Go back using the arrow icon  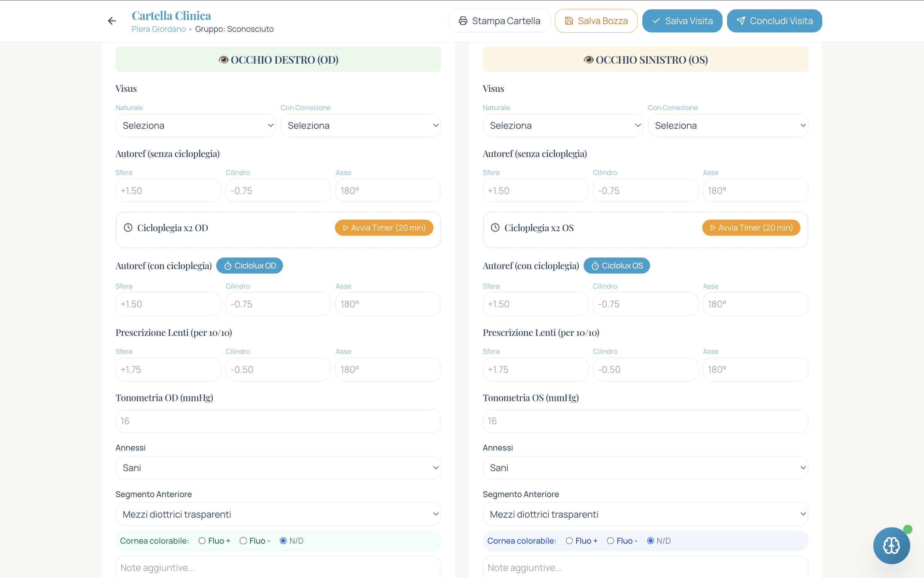[112, 21]
